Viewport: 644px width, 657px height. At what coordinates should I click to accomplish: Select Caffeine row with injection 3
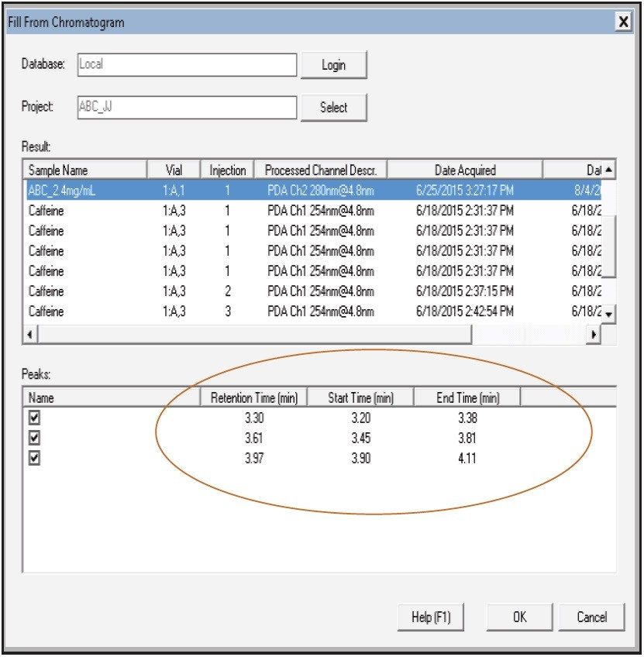(312, 311)
